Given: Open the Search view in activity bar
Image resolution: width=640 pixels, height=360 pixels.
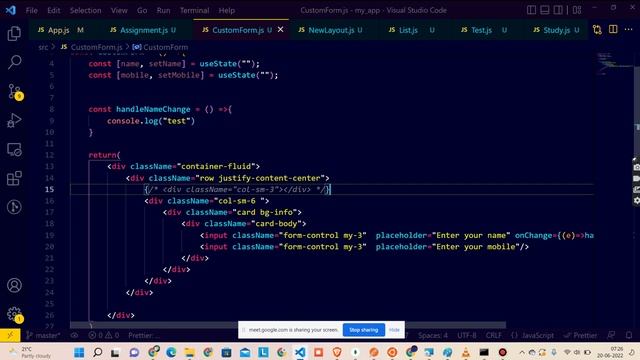Looking at the screenshot, I should point(14,62).
